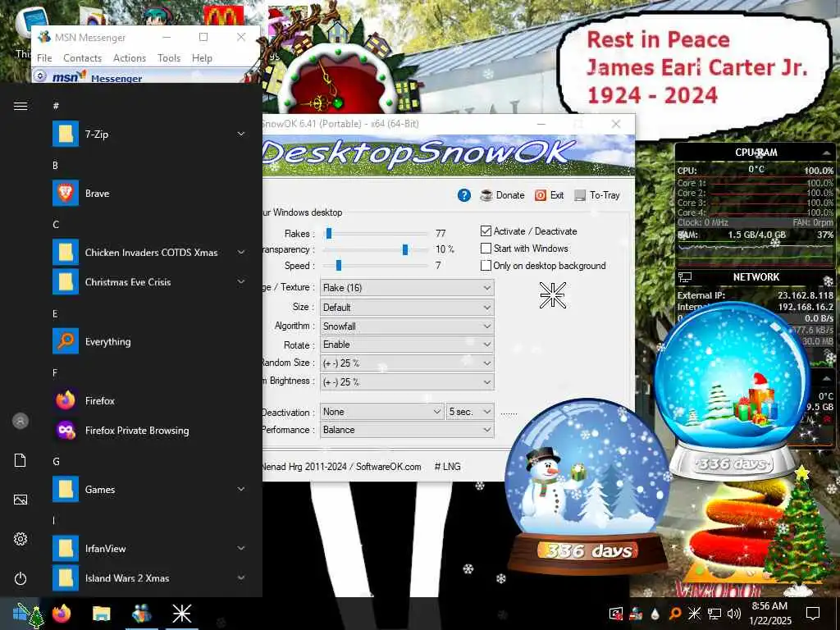Click the Transparency slider thumb
The width and height of the screenshot is (840, 630).
pos(405,249)
